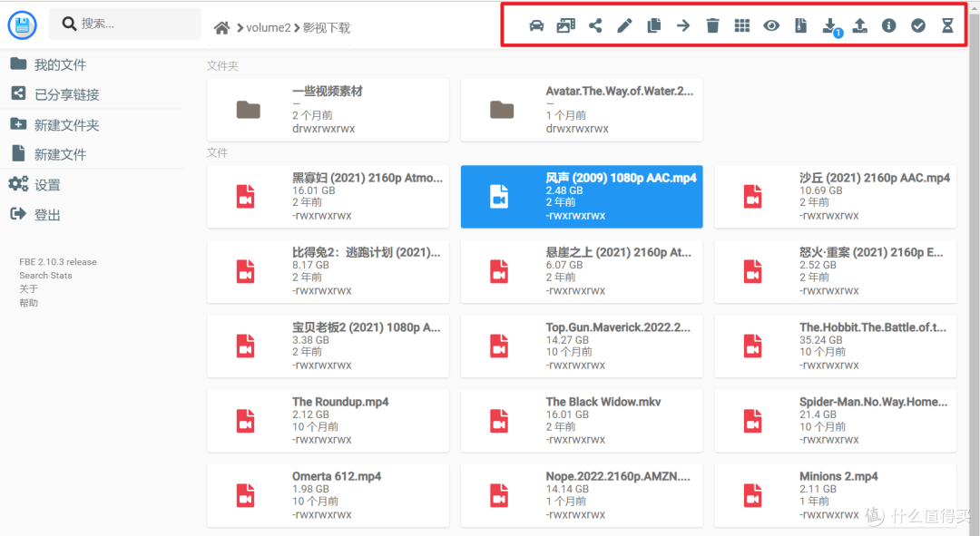
Task: Select the 黑寡妇 (2021) 2160p file
Action: click(x=328, y=197)
